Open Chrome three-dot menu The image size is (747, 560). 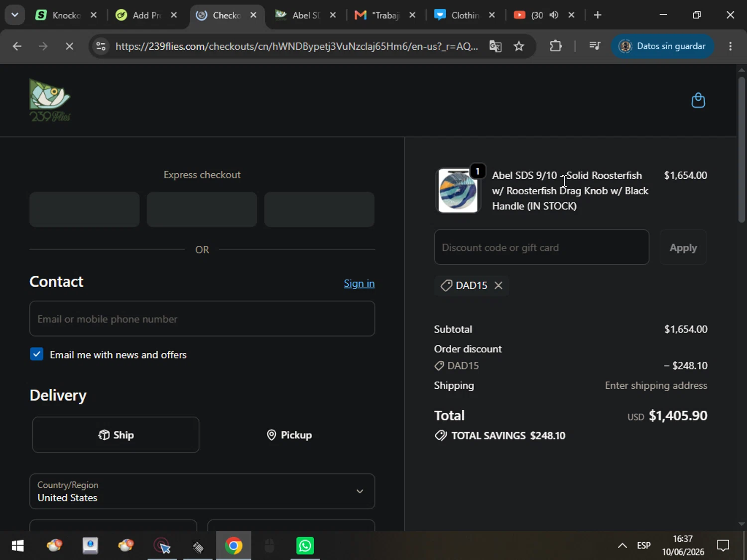coord(731,46)
